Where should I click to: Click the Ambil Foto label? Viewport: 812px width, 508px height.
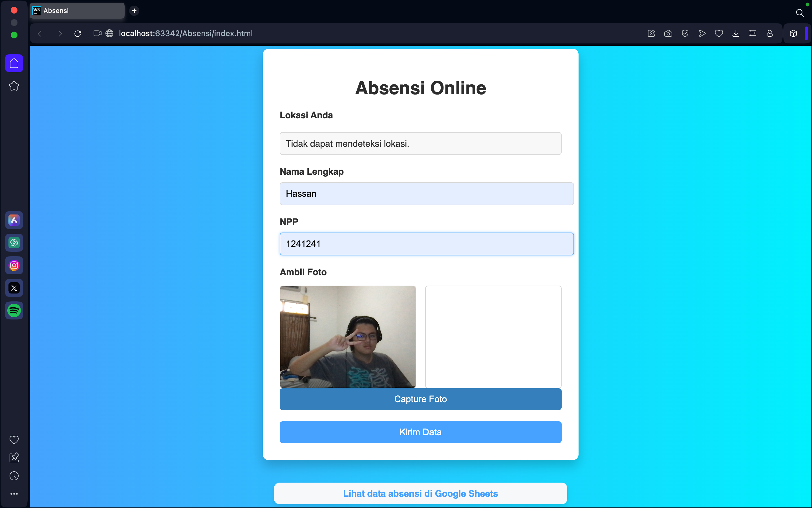[303, 272]
